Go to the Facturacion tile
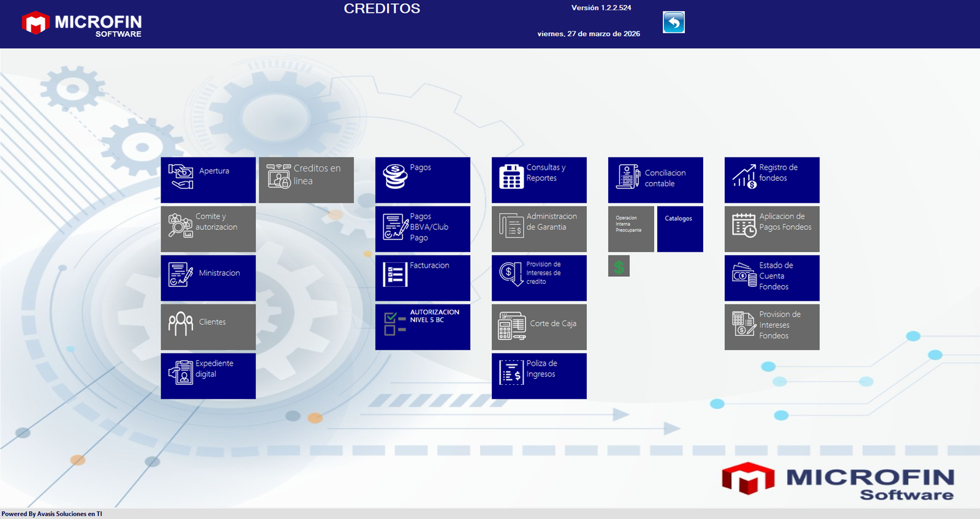This screenshot has width=980, height=519. pos(423,278)
